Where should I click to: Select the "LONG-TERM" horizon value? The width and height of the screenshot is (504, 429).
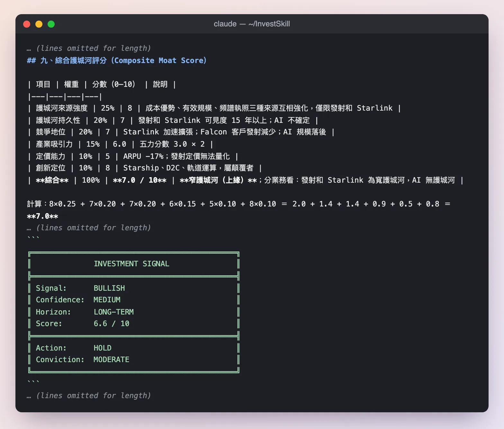(x=113, y=312)
